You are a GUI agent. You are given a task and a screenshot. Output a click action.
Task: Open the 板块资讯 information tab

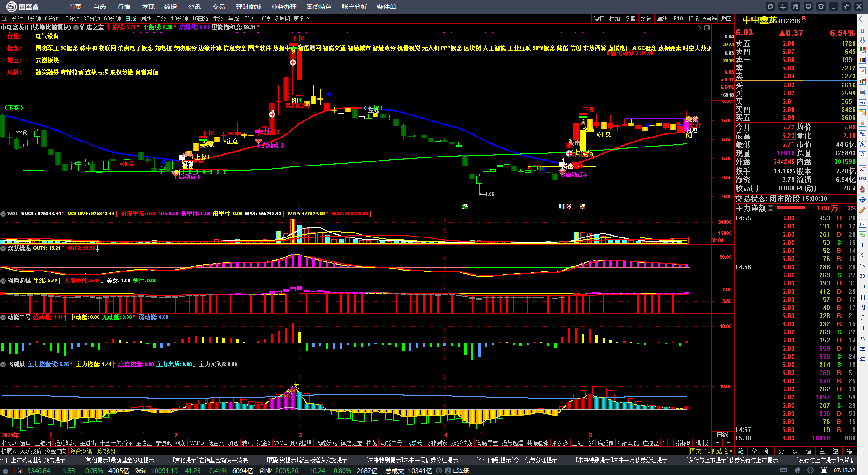(x=106, y=451)
